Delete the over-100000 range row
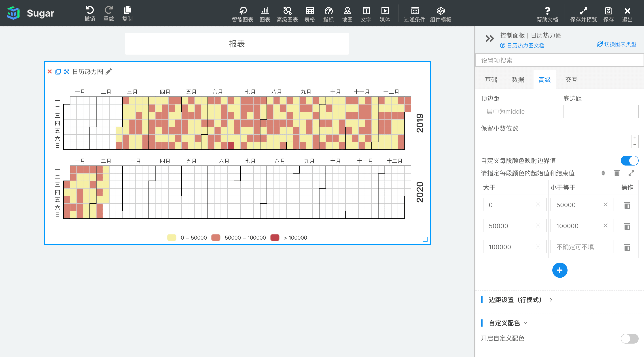Viewport: 644px width, 357px height. (x=627, y=247)
